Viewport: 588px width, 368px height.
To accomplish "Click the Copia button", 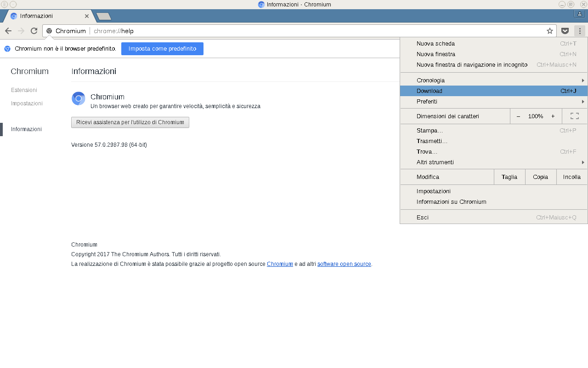I will (541, 177).
